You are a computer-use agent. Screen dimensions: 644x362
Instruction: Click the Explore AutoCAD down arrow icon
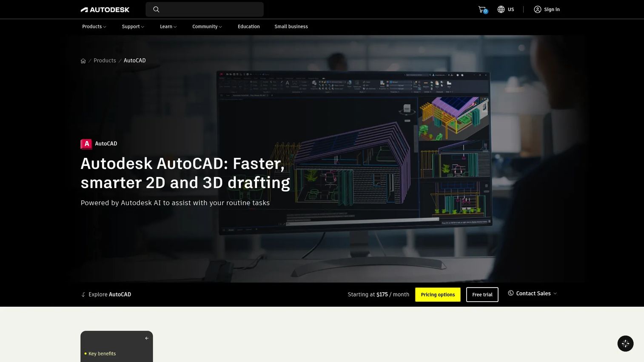coord(83,294)
